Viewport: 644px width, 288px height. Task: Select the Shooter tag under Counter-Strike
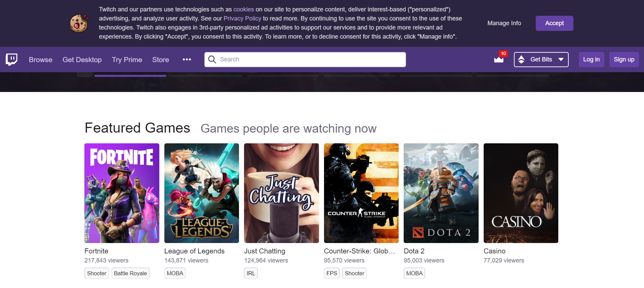(x=354, y=273)
